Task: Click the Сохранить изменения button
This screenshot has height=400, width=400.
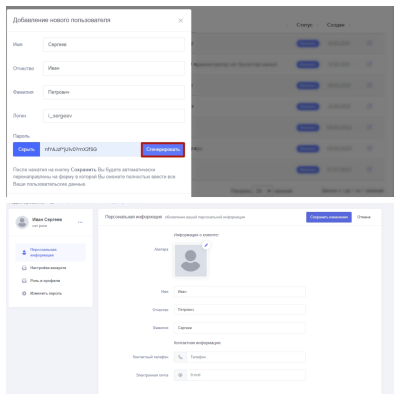Action: [x=329, y=217]
